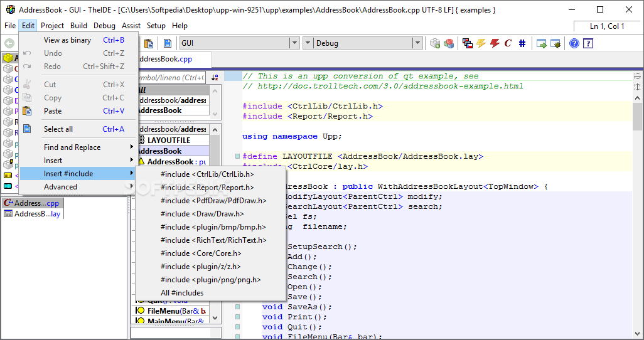Click the dropdown arrow left of Debug
This screenshot has width=644, height=340.
click(308, 43)
